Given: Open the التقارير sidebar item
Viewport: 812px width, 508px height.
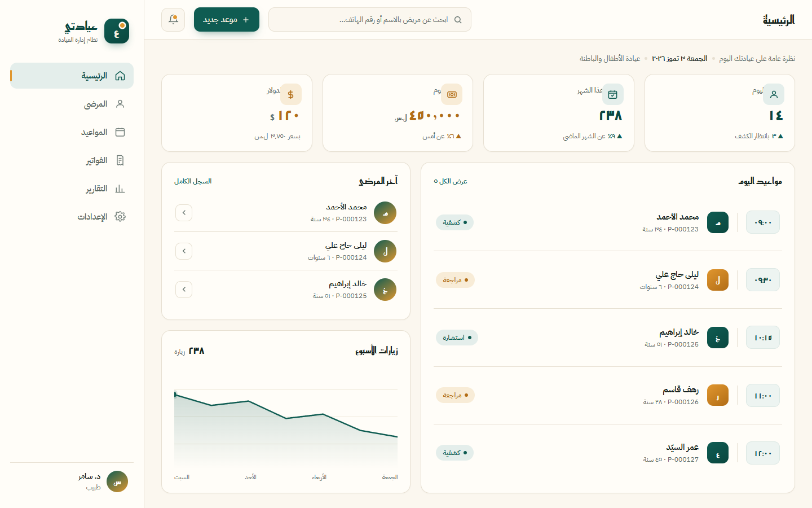Looking at the screenshot, I should 72,189.
